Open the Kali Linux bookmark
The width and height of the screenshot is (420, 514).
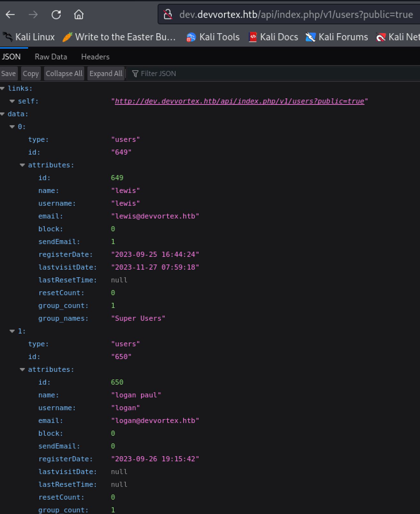point(29,37)
